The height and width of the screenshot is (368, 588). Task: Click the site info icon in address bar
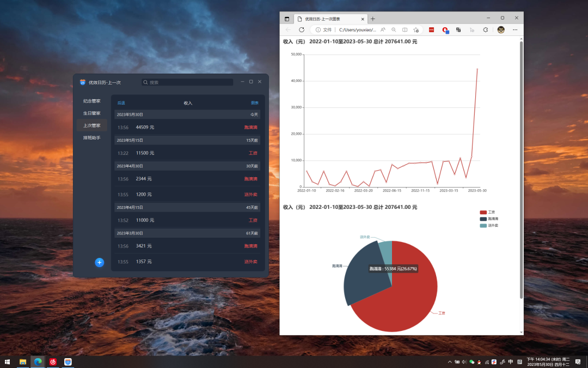318,29
